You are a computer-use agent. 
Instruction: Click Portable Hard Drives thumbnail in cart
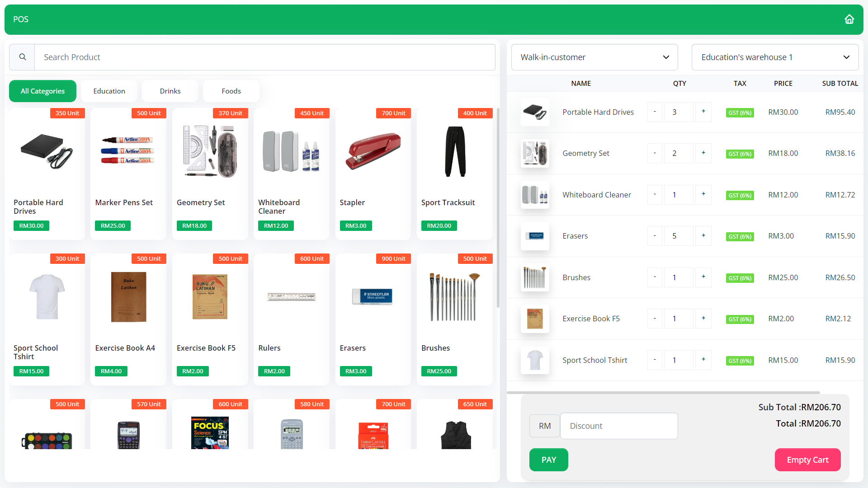pos(535,112)
